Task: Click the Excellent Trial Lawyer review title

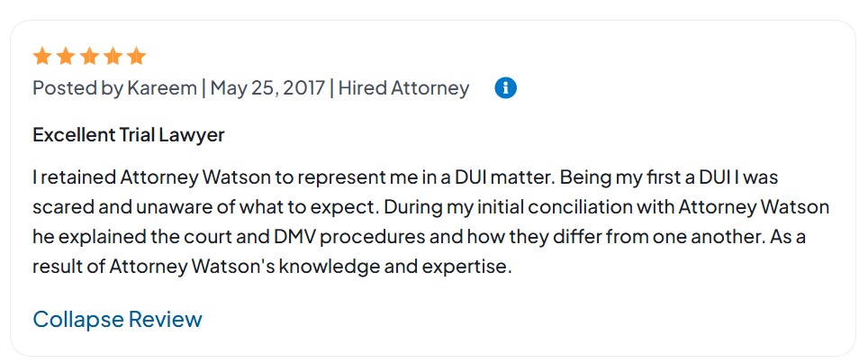Action: coord(128,135)
